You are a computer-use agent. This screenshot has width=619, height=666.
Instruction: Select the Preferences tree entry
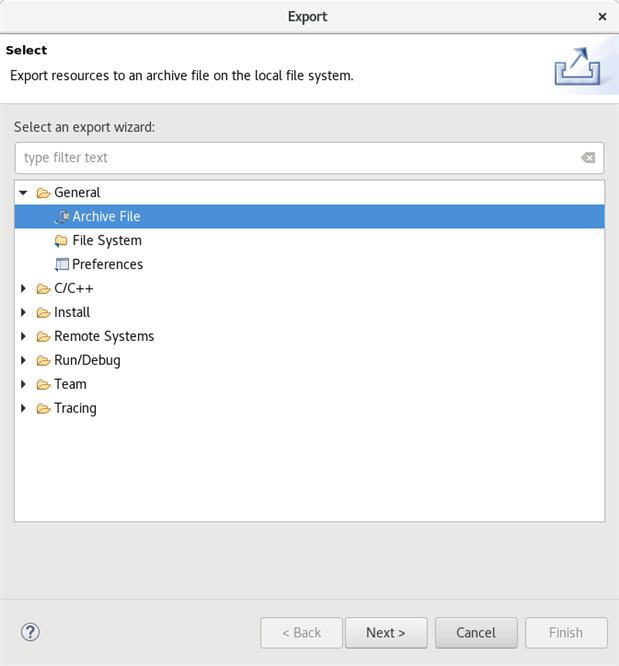coord(107,264)
